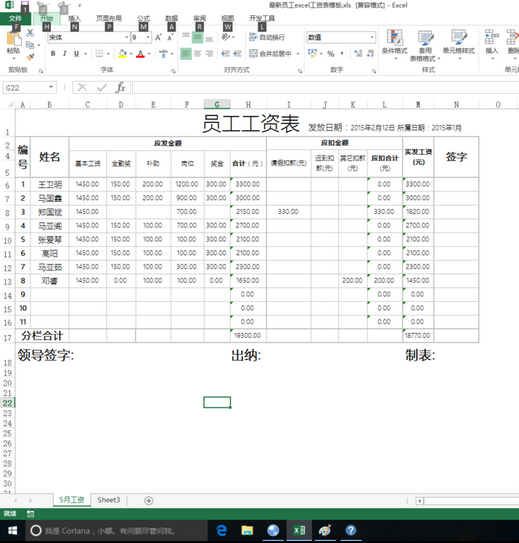Click the macro record icon in status bar
The height and width of the screenshot is (543, 519).
(30, 514)
